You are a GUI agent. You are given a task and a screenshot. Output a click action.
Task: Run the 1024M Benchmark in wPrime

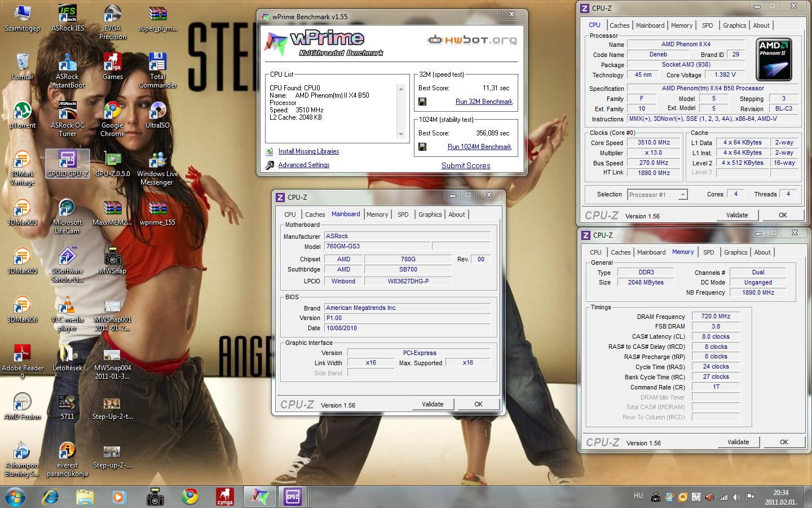coord(479,147)
